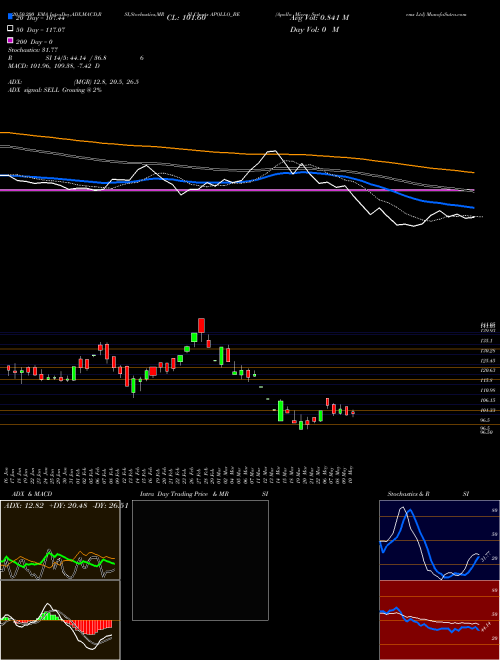This screenshot has width=500, height=660.
Task: Click the '120.63' price axis label
Action: 488,370
